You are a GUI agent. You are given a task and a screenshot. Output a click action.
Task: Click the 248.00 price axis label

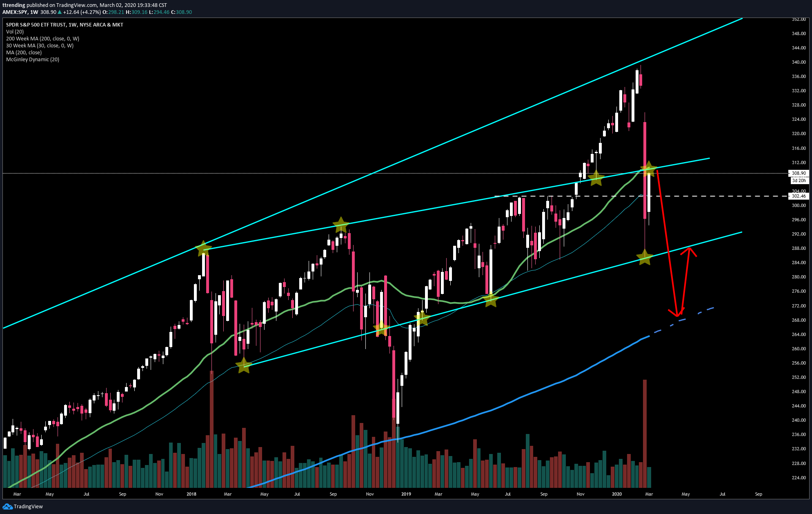(x=799, y=392)
